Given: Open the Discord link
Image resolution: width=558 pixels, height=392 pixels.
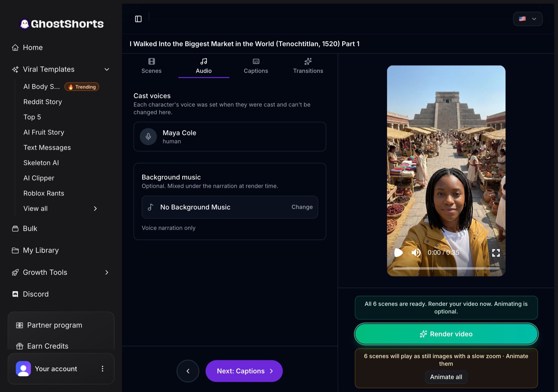Looking at the screenshot, I should (30, 294).
